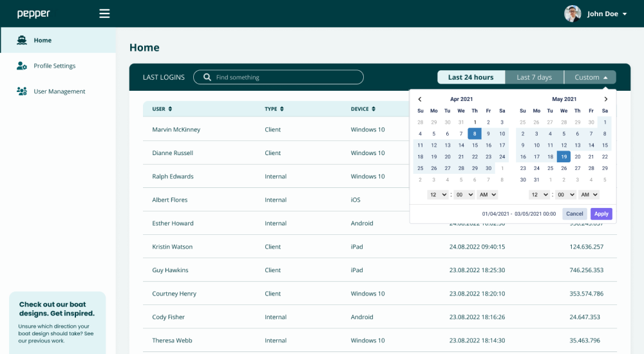644x354 pixels.
Task: Click the search magnifier icon
Action: [x=207, y=77]
